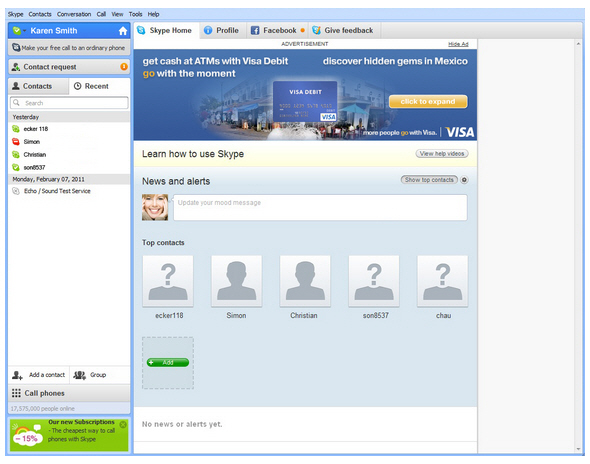Open chau top contact avatar
Image resolution: width=590 pixels, height=464 pixels.
click(x=442, y=281)
